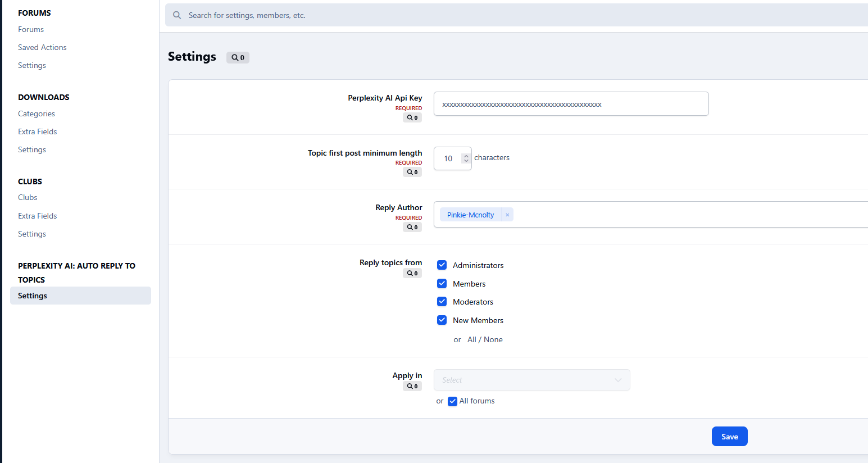This screenshot has width=868, height=463.
Task: Click the minimum length number stepper arrows
Action: [466, 158]
